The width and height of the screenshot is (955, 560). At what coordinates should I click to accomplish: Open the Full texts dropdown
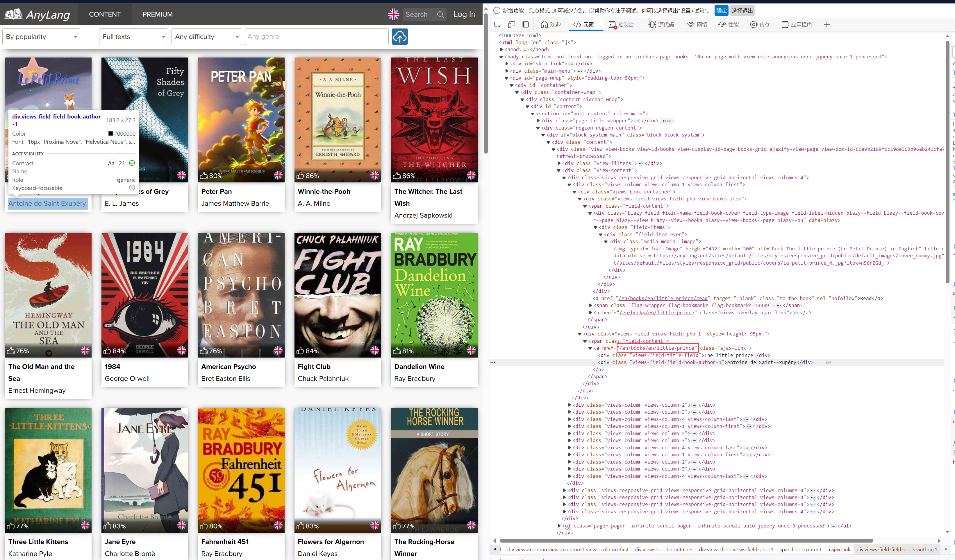[133, 37]
